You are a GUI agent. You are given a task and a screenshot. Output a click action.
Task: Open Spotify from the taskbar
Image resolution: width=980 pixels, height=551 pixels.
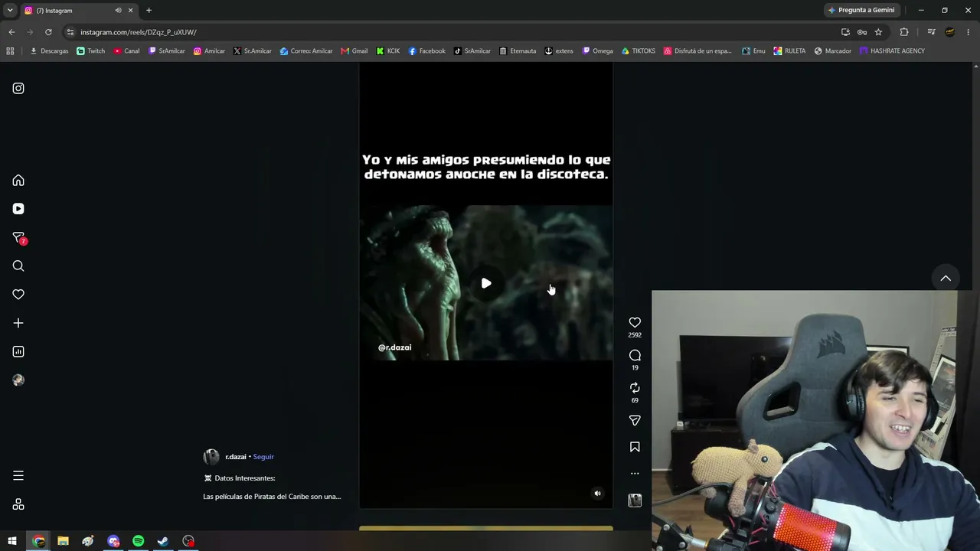click(x=138, y=541)
